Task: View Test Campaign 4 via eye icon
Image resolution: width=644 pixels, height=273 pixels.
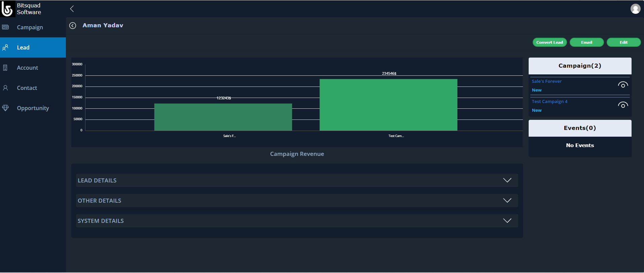Action: click(622, 105)
